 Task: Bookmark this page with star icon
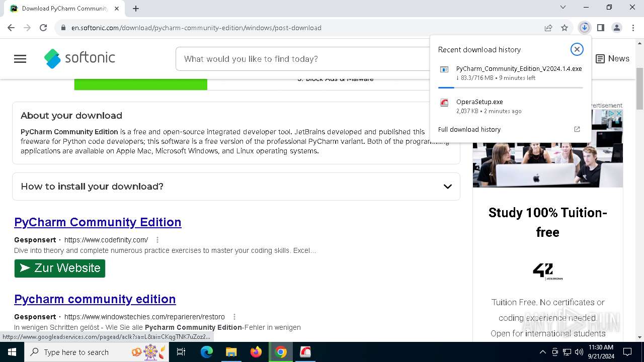click(x=565, y=28)
